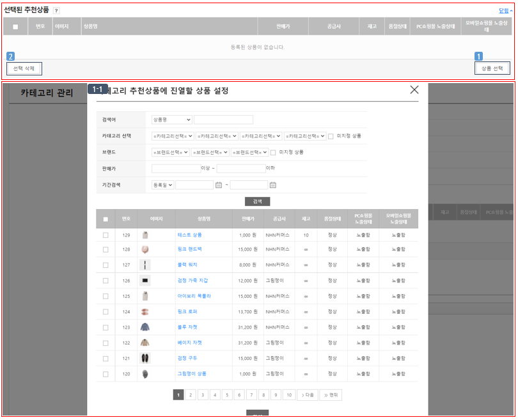Collapse the section with the 닫힘 link
This screenshot has height=420, width=518.
pyautogui.click(x=505, y=11)
